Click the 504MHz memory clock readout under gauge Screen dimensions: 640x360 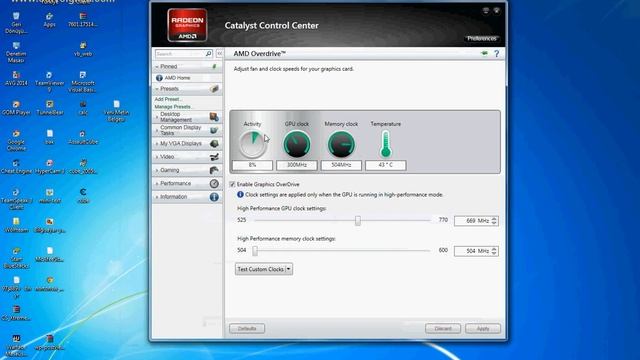pos(341,165)
